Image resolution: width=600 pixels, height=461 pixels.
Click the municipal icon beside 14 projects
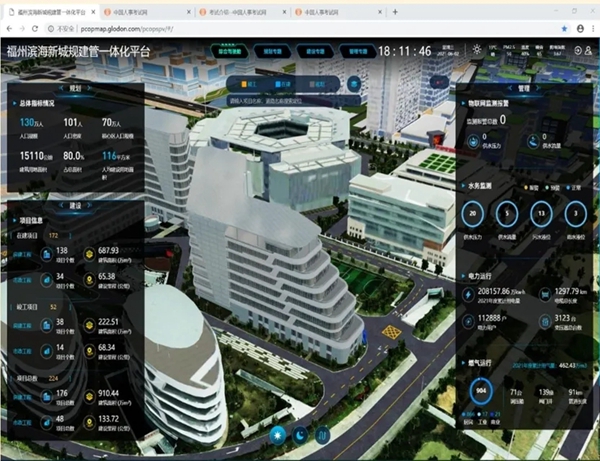click(47, 351)
